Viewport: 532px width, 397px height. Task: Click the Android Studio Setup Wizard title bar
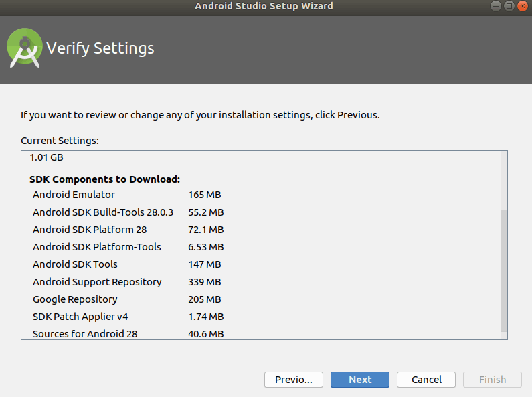point(264,6)
